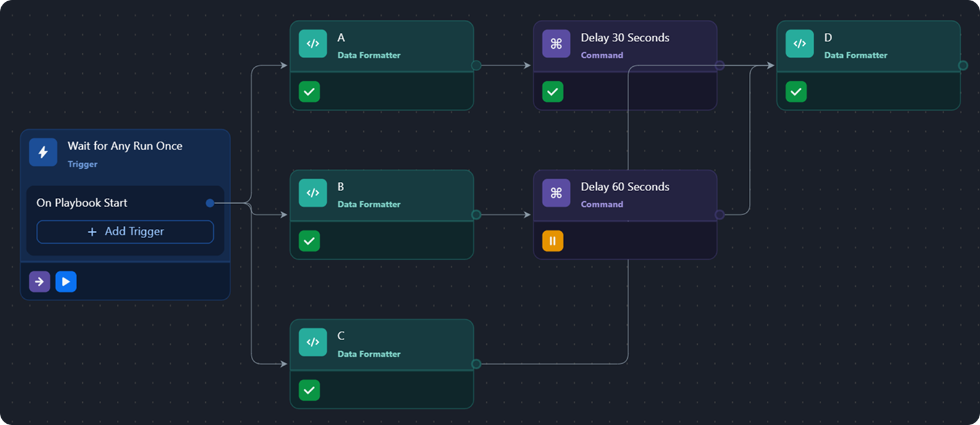
Task: Click the command icon on Delay 60 Seconds
Action: click(556, 193)
